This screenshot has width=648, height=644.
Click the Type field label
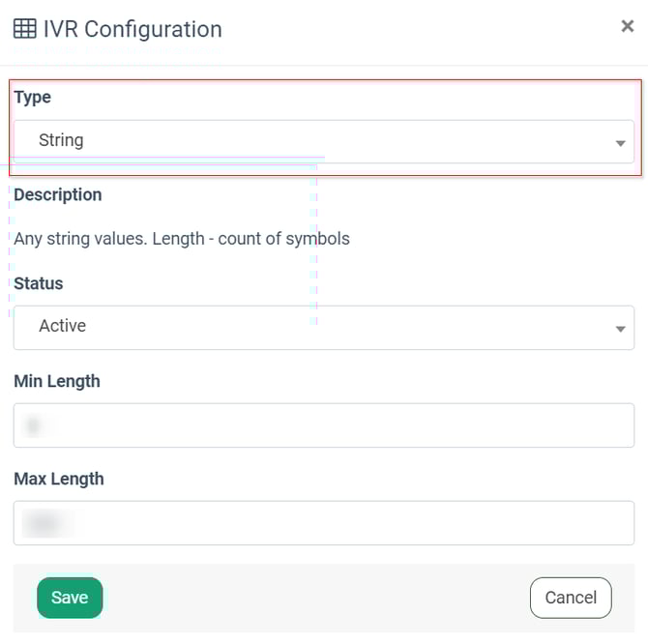32,97
